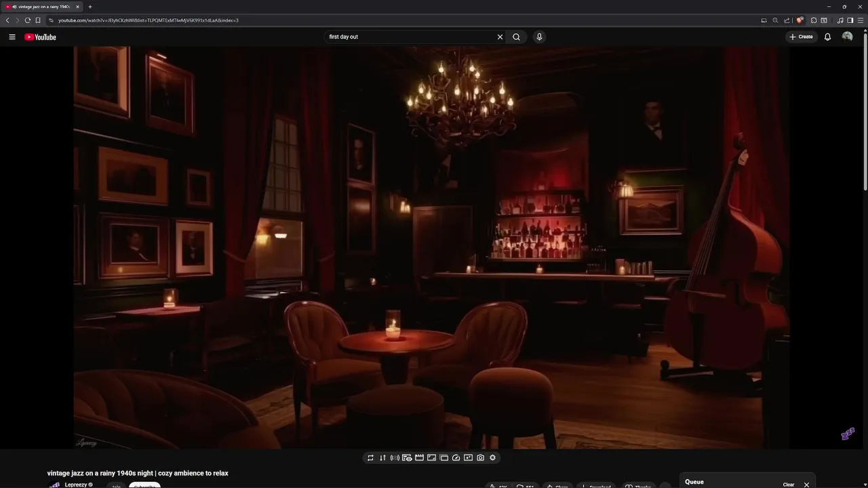Screen dimensions: 868x488
Task: Click the purple floating extension icon
Action: (848, 434)
